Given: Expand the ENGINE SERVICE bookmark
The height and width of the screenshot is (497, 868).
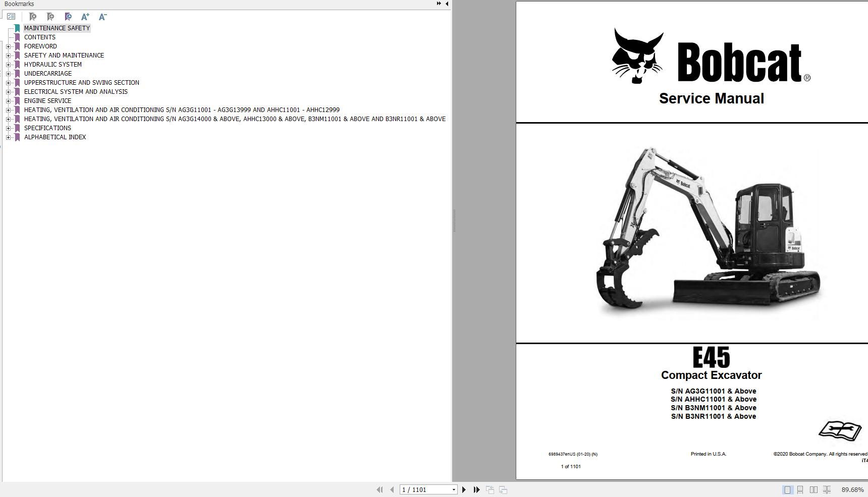Looking at the screenshot, I should (9, 100).
